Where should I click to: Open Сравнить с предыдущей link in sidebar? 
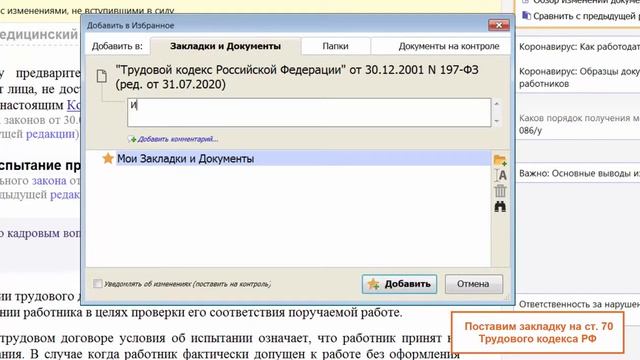click(587, 16)
